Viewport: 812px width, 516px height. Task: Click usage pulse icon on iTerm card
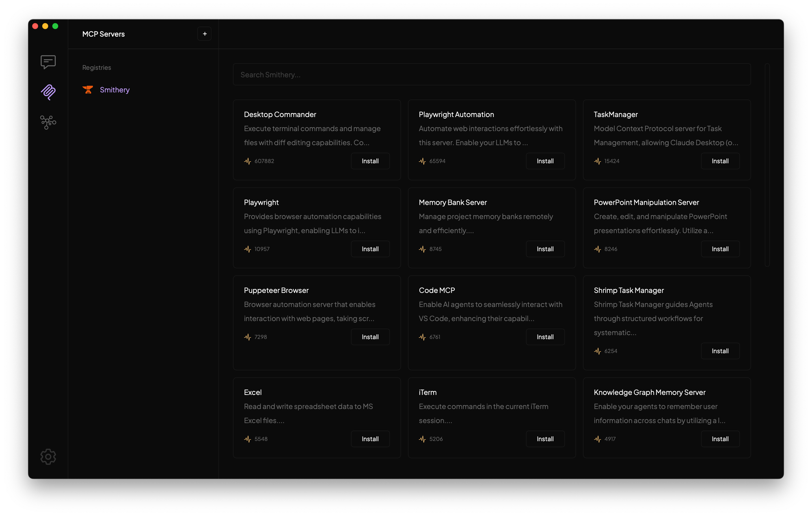coord(423,439)
